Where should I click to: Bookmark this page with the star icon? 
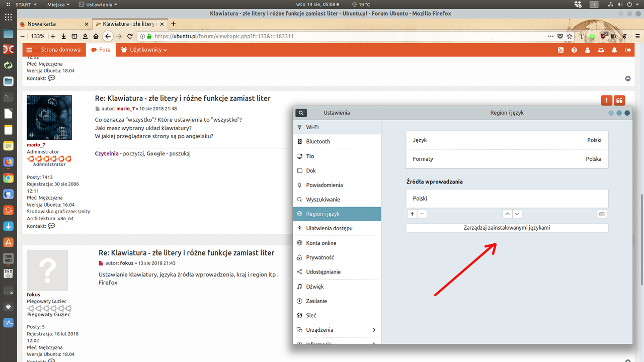click(570, 36)
